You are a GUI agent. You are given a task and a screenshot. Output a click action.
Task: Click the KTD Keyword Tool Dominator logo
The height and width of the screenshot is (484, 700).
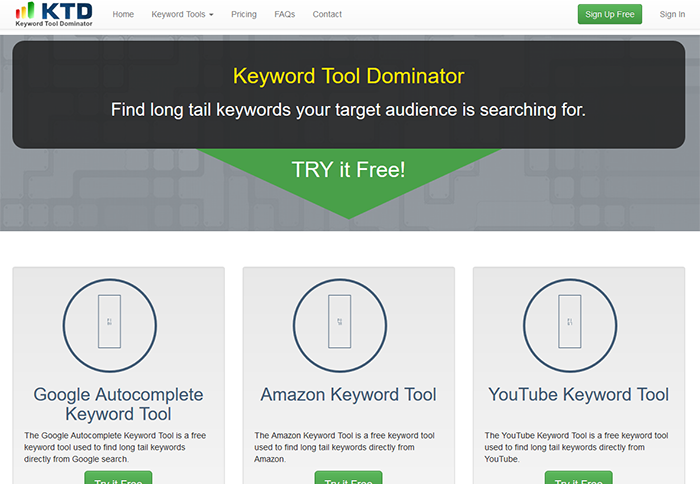[54, 14]
